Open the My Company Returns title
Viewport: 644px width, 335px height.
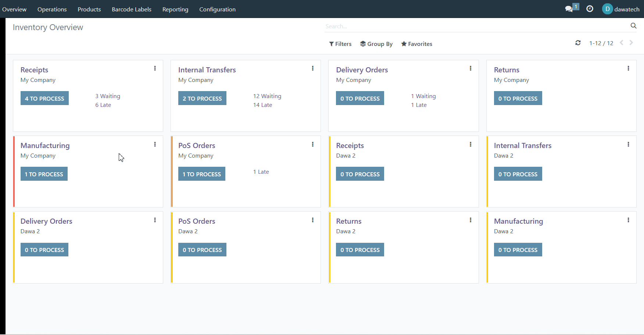point(507,70)
